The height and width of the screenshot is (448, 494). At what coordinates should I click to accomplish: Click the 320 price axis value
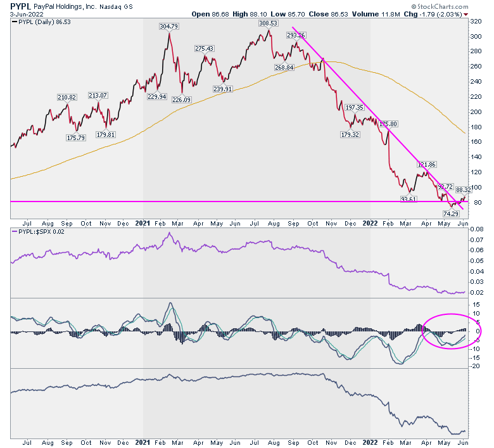tap(476, 22)
